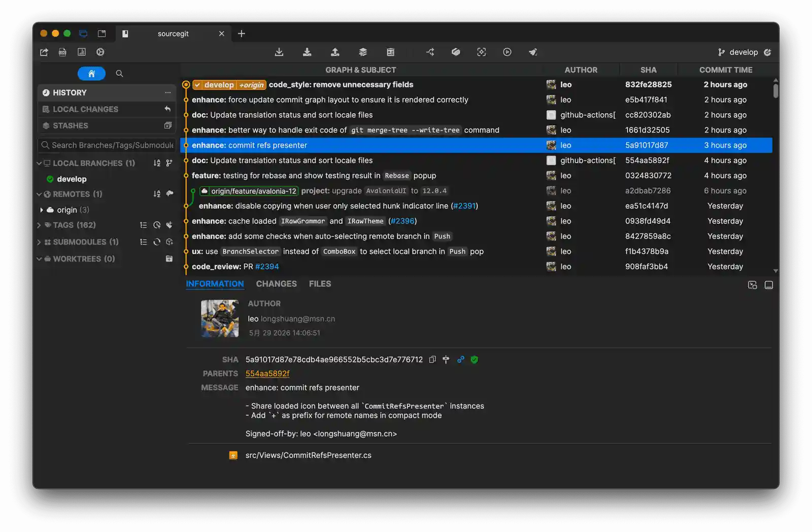Toggle sort order for Local Branches
The image size is (812, 532).
click(x=157, y=163)
